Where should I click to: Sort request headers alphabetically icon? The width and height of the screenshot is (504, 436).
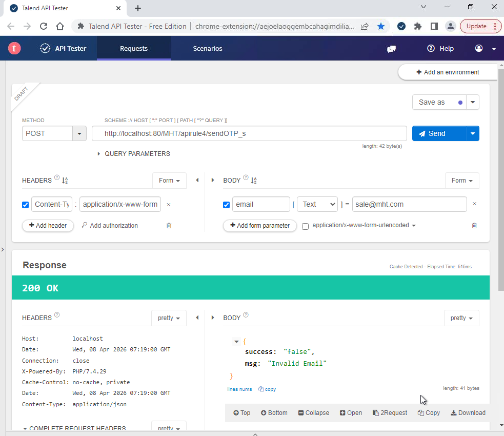pos(65,181)
